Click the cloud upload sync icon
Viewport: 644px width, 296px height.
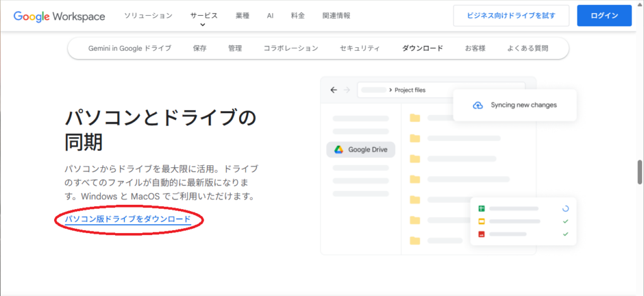[x=478, y=105]
